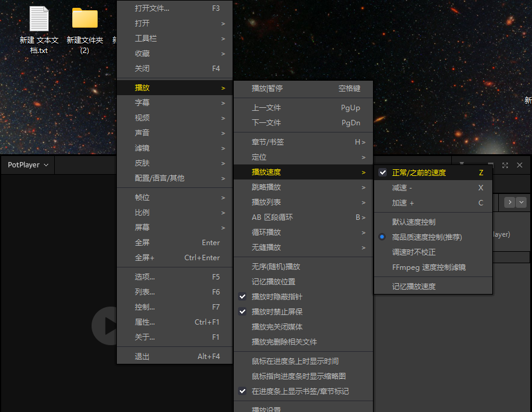532x412 pixels.
Task: Expand the AB 区段循环 submenu
Action: (x=303, y=217)
